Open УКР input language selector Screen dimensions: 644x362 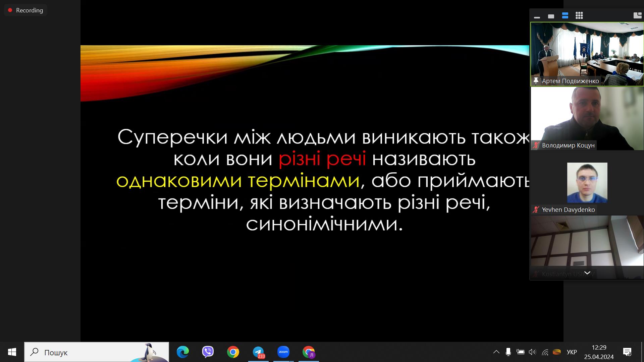572,352
